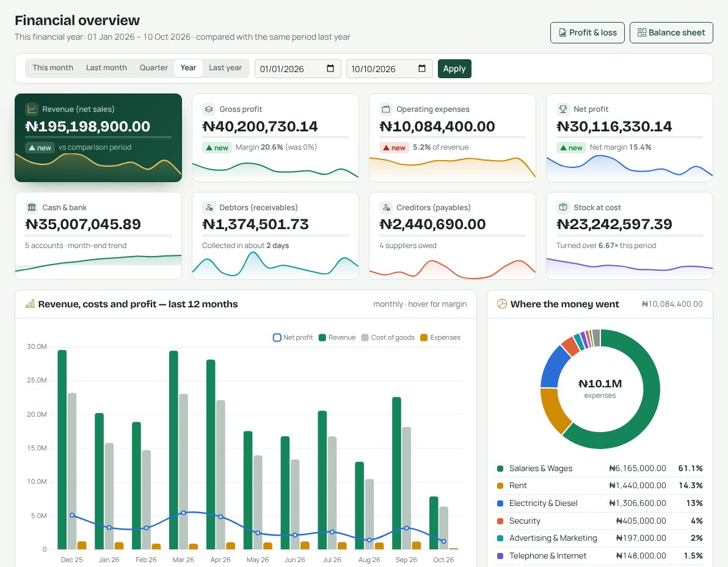Open the Balance sheet report
This screenshot has width=728, height=567.
coord(671,32)
